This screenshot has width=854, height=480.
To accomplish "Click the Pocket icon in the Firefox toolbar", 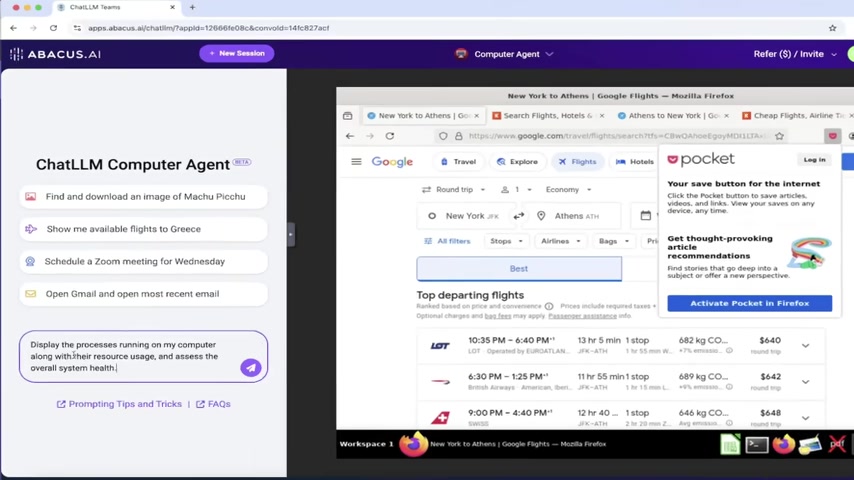I will tap(832, 136).
